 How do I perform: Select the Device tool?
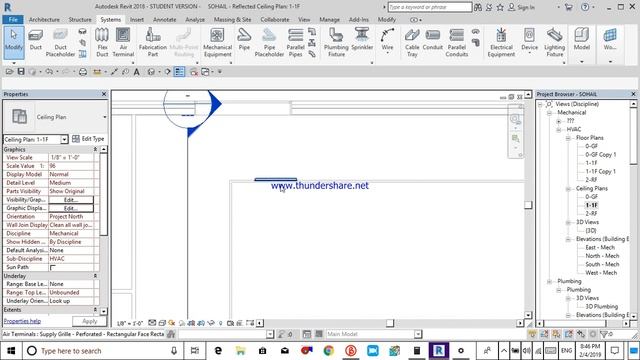coord(529,40)
